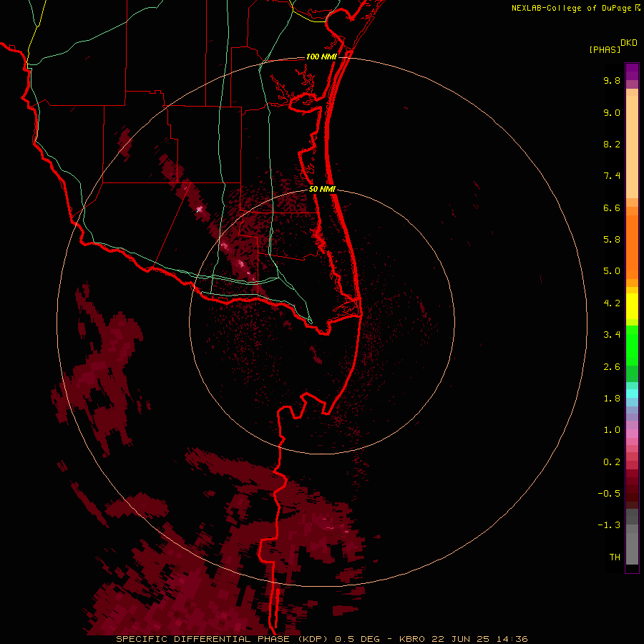This screenshot has width=644, height=644.
Task: Click the 7.4 value on the color scale
Action: (612, 176)
